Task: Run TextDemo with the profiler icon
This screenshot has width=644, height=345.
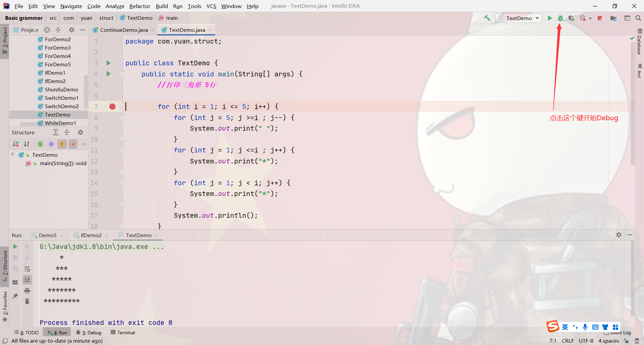Action: tap(583, 18)
